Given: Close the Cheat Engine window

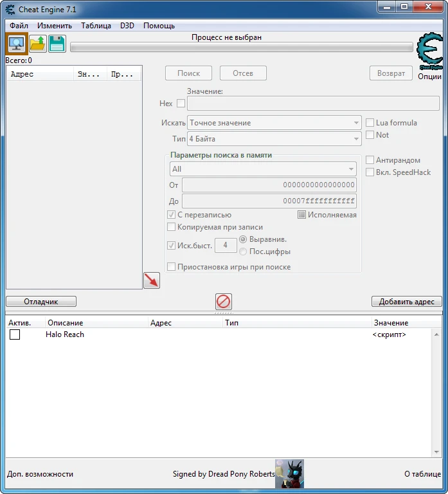Looking at the screenshot, I should click(428, 7).
